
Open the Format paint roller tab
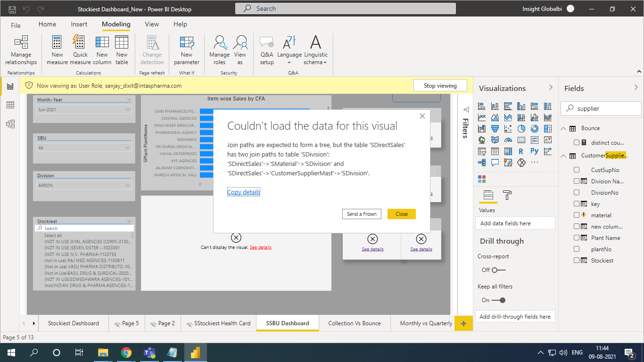tap(507, 195)
